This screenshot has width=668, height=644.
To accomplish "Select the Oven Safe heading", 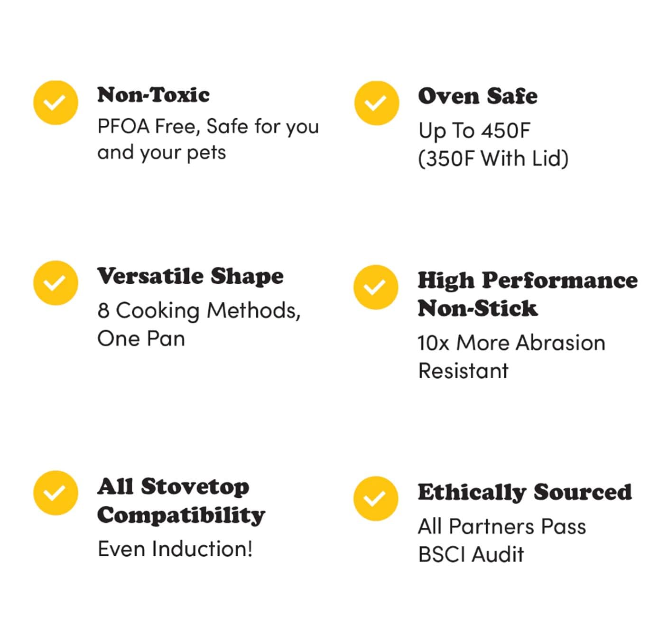I will [x=477, y=96].
